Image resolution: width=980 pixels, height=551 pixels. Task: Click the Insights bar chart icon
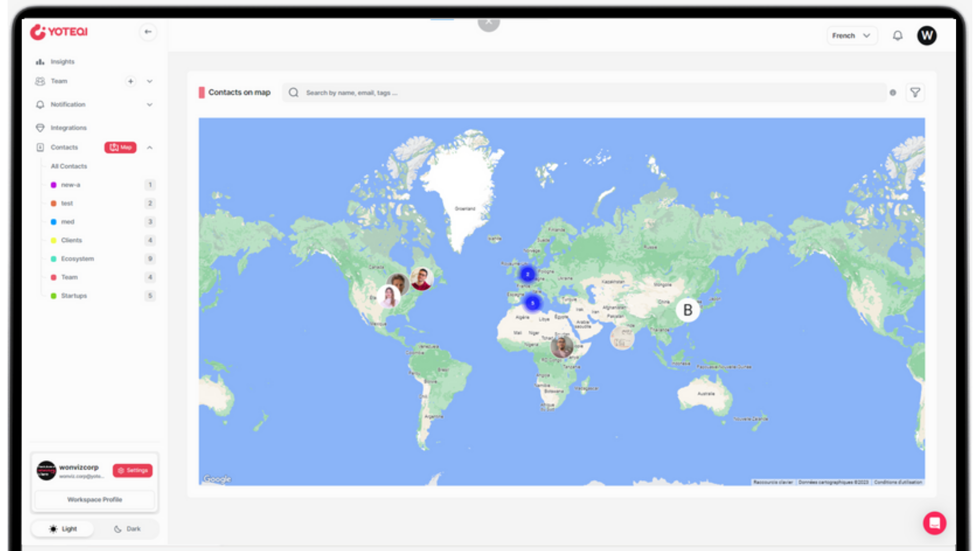tap(40, 62)
